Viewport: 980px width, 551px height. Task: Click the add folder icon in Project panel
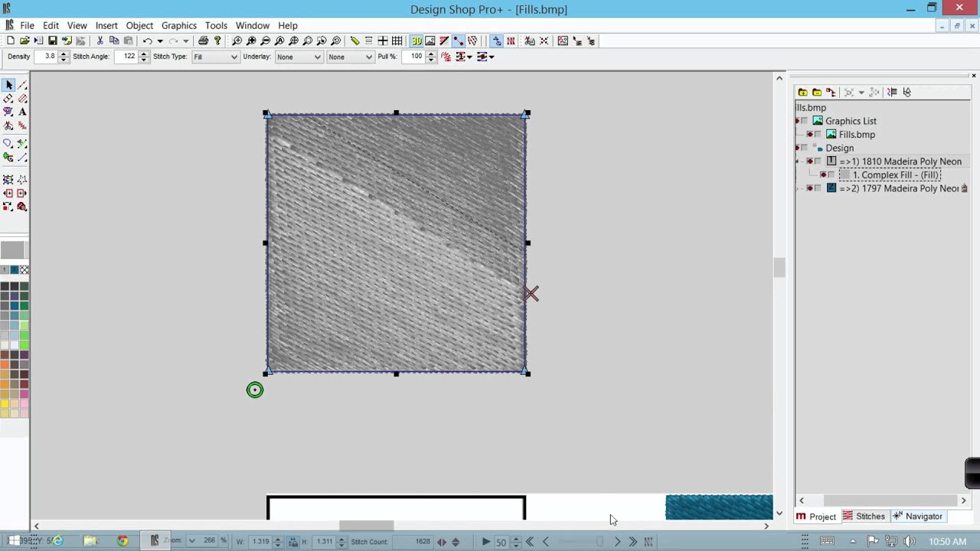[x=802, y=92]
